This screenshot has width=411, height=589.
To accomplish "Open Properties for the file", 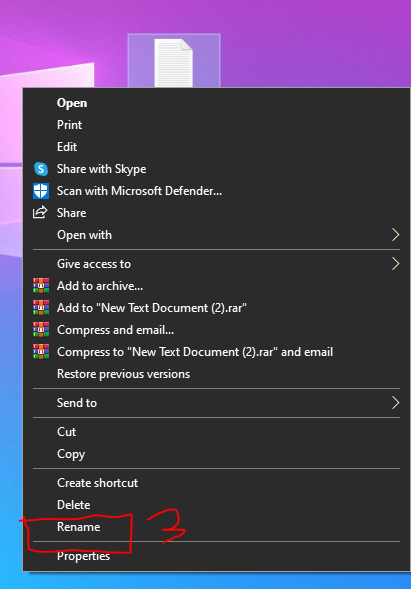I will [x=216, y=556].
